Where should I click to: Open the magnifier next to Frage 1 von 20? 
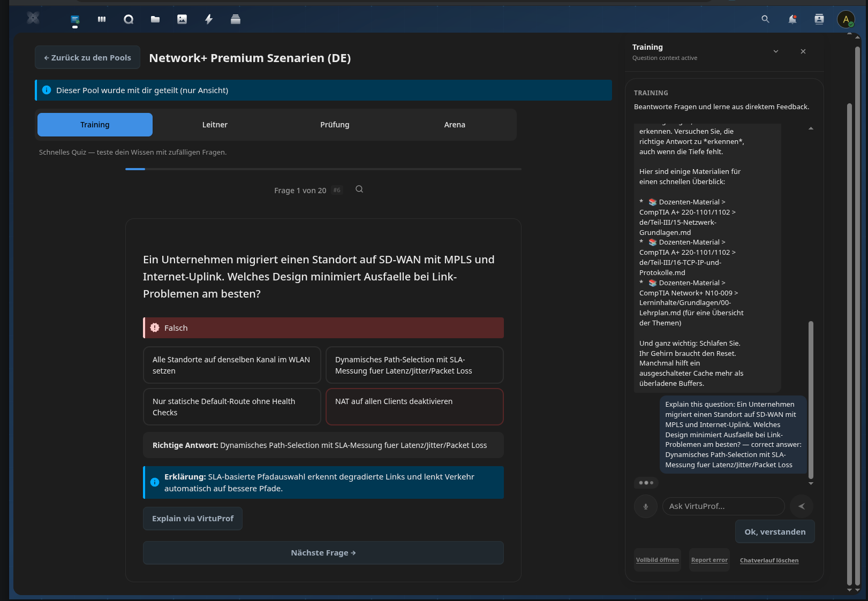pos(359,189)
